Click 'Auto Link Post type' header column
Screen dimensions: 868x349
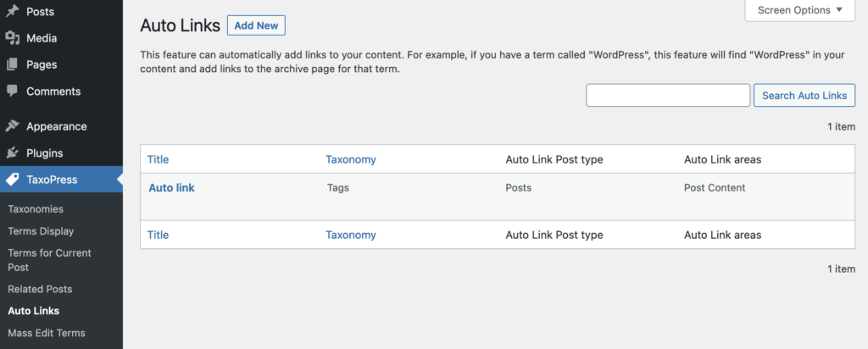pyautogui.click(x=554, y=159)
